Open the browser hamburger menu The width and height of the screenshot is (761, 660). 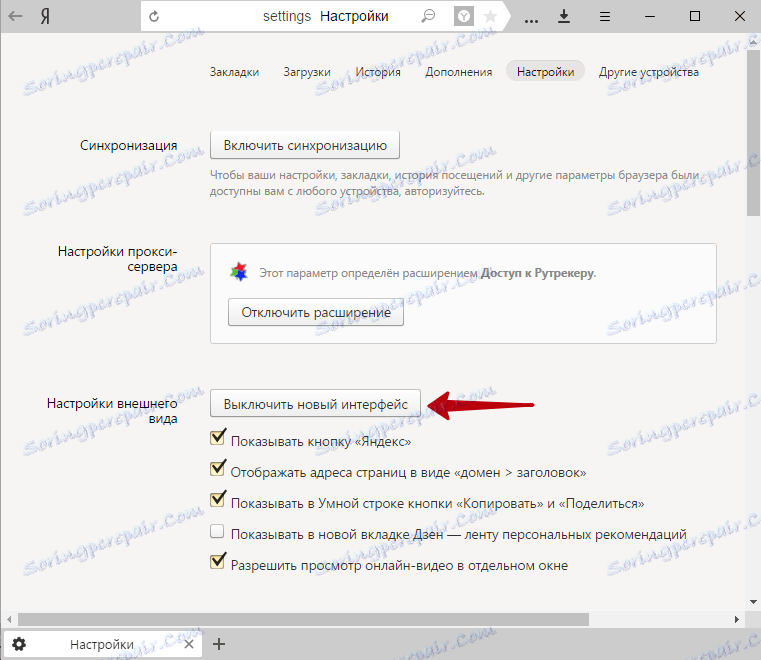point(605,17)
